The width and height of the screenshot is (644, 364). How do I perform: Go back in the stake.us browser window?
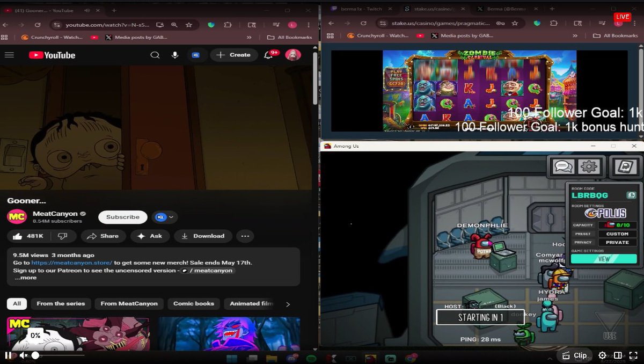331,23
